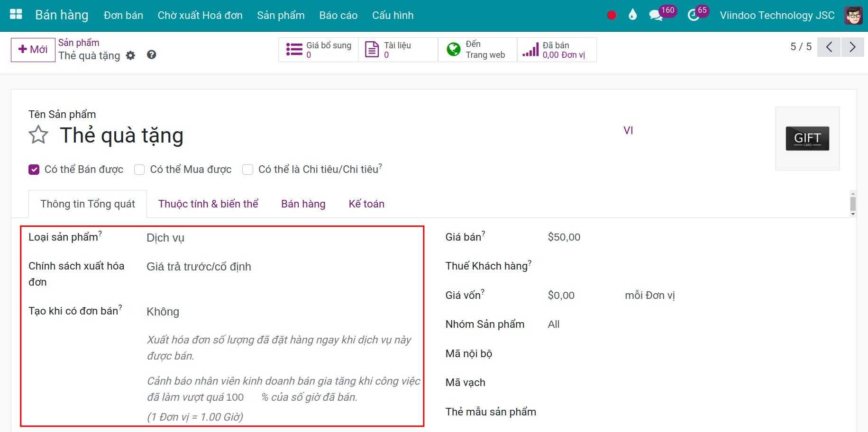
Task: Click the help question mark icon
Action: (x=152, y=55)
